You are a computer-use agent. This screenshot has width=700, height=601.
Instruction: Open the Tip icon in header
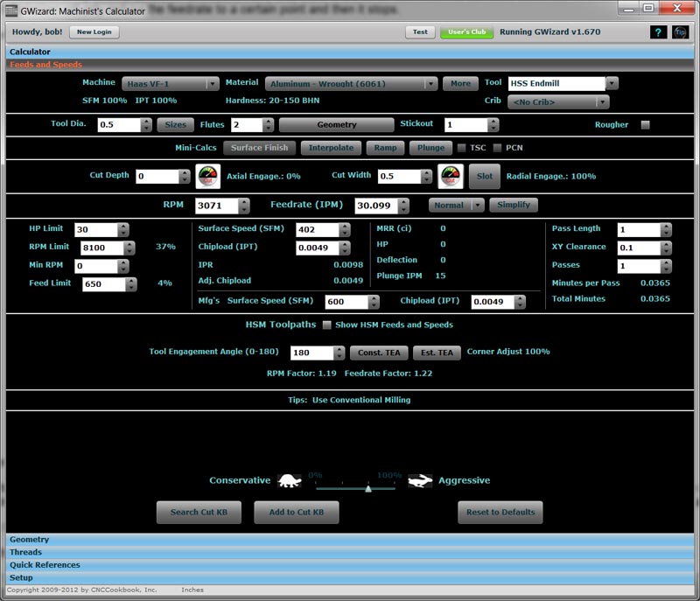click(x=681, y=32)
